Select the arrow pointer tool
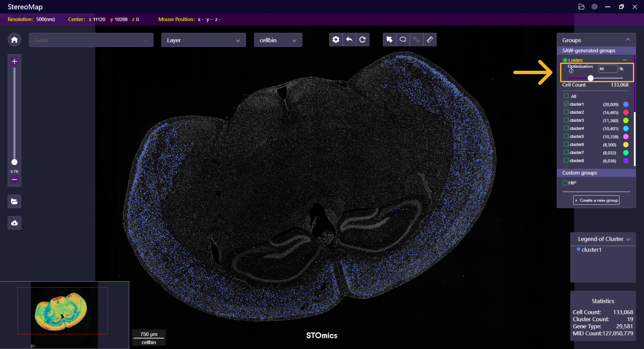 389,40
